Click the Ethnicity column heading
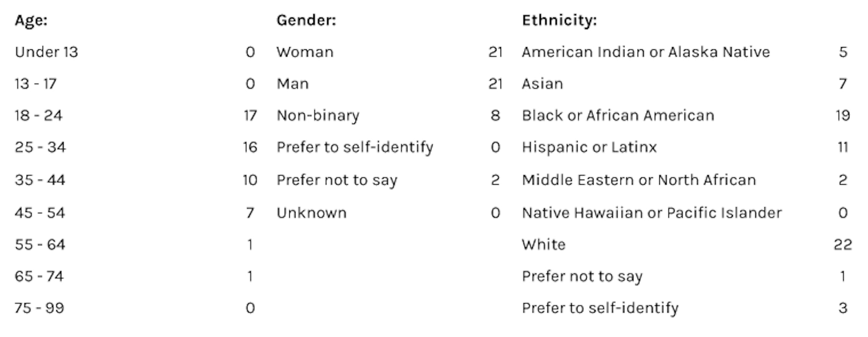Viewport: 868px width, 337px height. coord(559,20)
